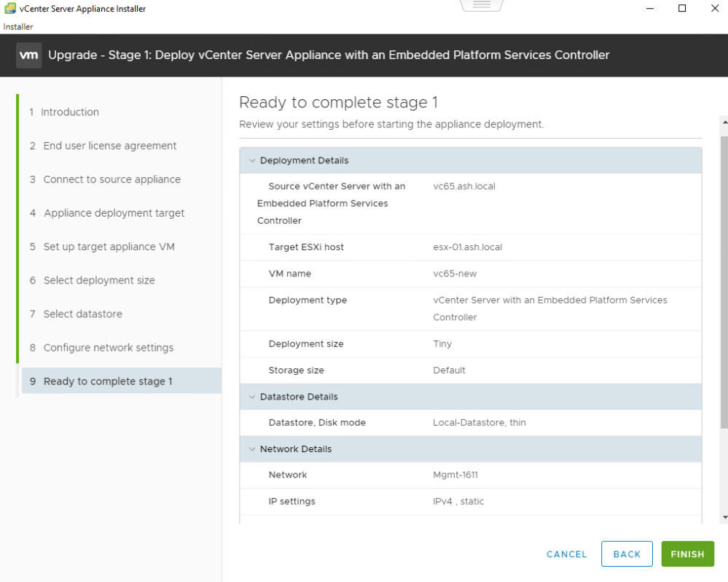Click the Deployment size value Tiny
Screen dimensions: 728x582
pyautogui.click(x=442, y=344)
